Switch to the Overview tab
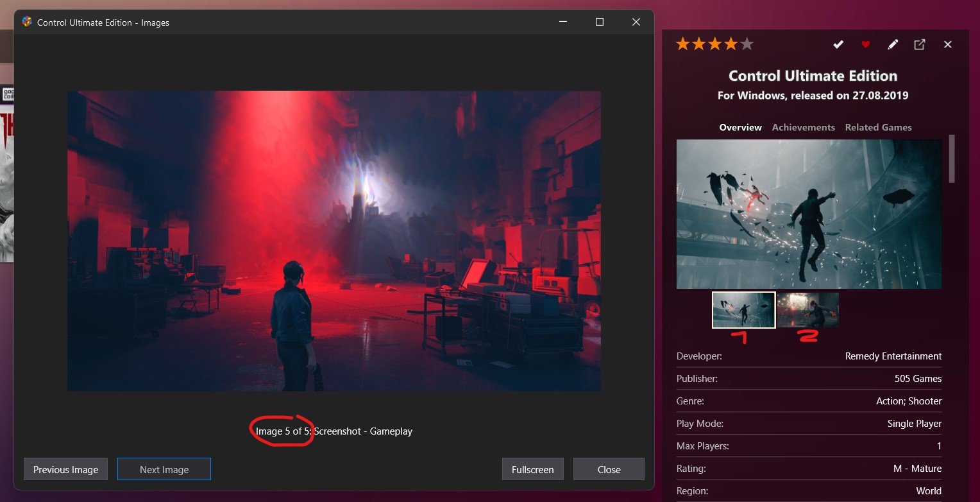The image size is (980, 502). 740,127
